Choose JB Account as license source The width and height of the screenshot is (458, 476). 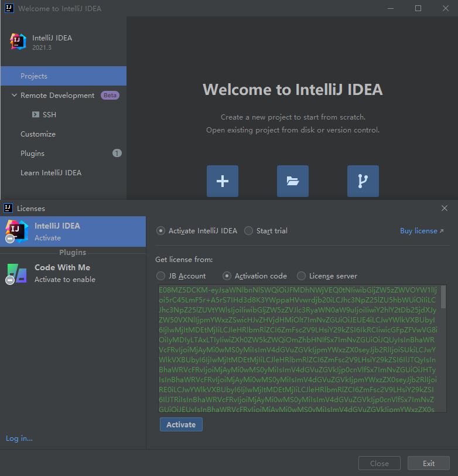pos(160,276)
